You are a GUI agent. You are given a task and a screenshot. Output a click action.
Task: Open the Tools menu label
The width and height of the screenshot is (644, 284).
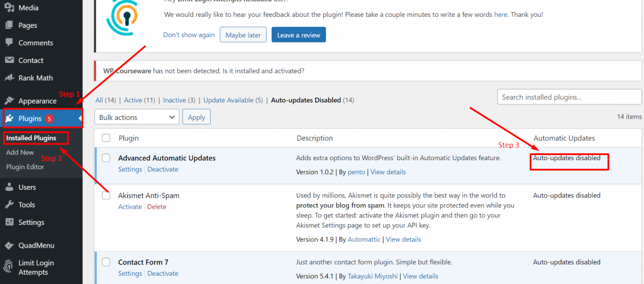(x=26, y=205)
